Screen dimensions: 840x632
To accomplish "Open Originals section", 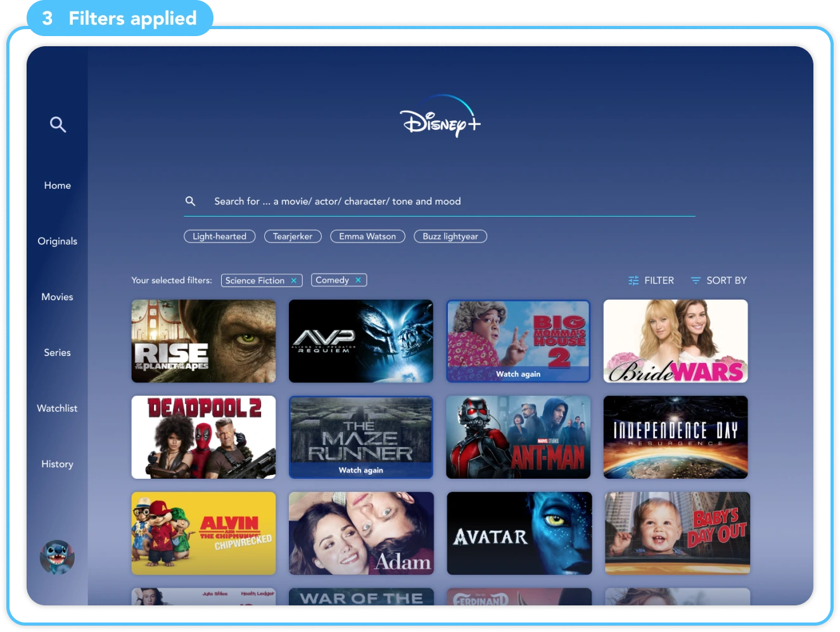I will click(x=57, y=241).
